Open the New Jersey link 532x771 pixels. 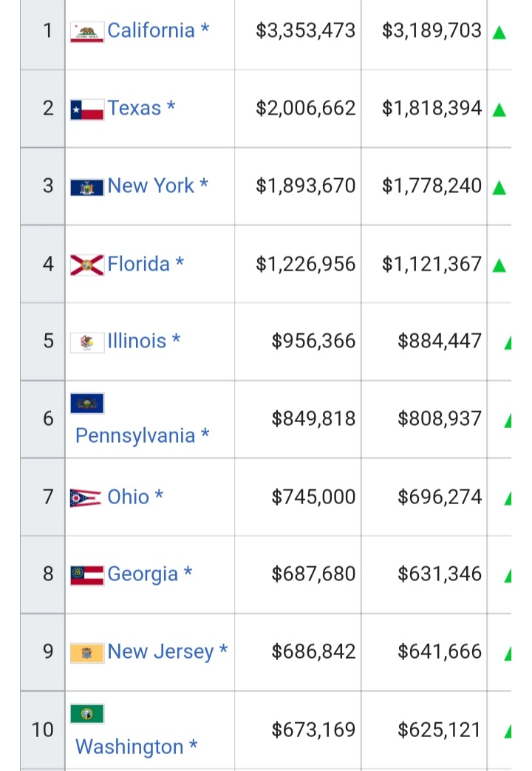coord(160,651)
